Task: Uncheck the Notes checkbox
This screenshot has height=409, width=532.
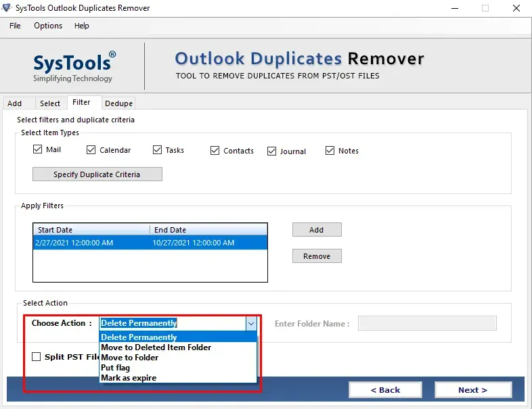Action: click(330, 151)
